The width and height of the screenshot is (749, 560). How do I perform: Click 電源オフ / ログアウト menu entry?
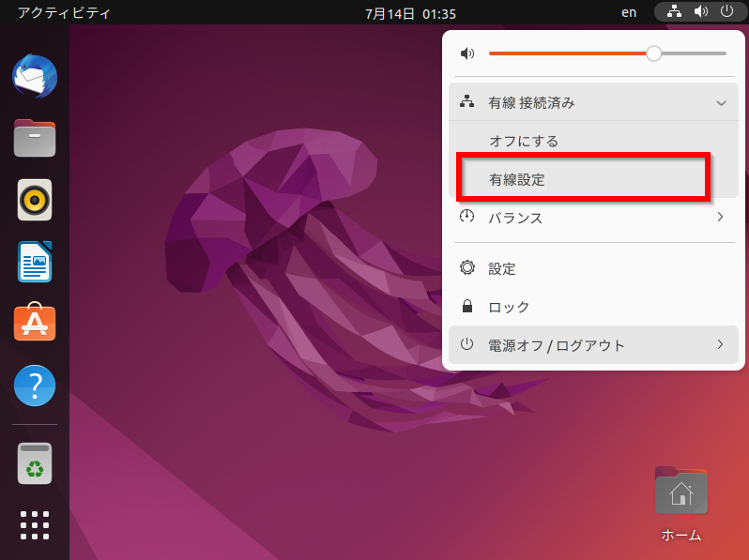point(593,344)
